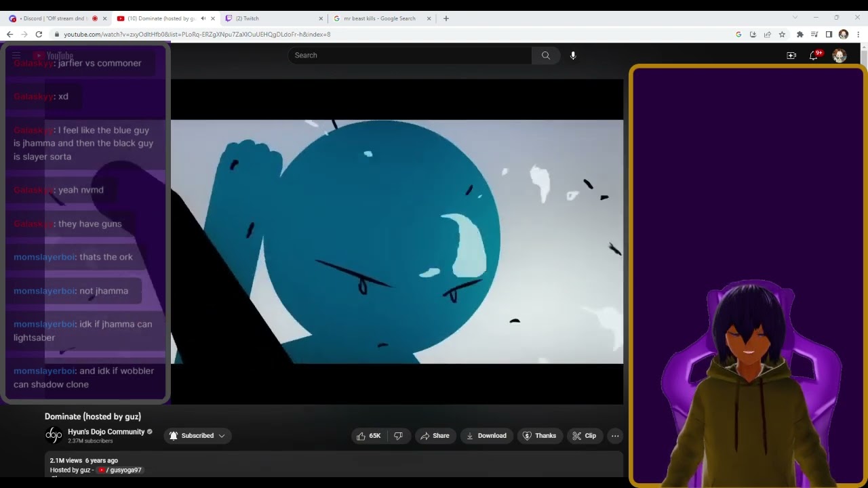This screenshot has height=488, width=868.
Task: Open more actions three-dot button under video
Action: pos(615,436)
